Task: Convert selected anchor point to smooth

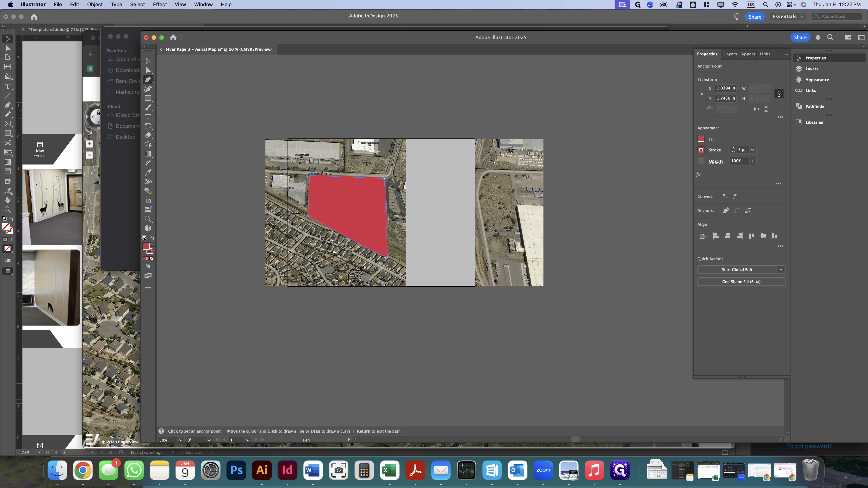Action: (x=736, y=196)
